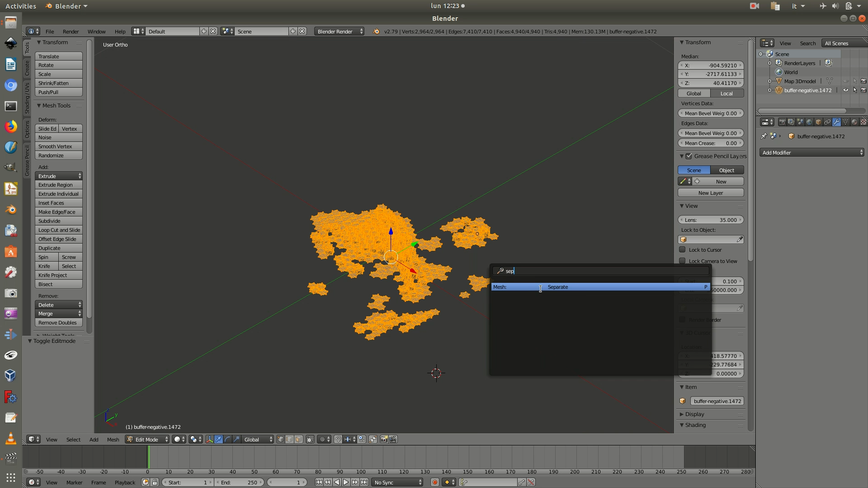
Task: Switch median coordinates to Global
Action: click(x=694, y=94)
